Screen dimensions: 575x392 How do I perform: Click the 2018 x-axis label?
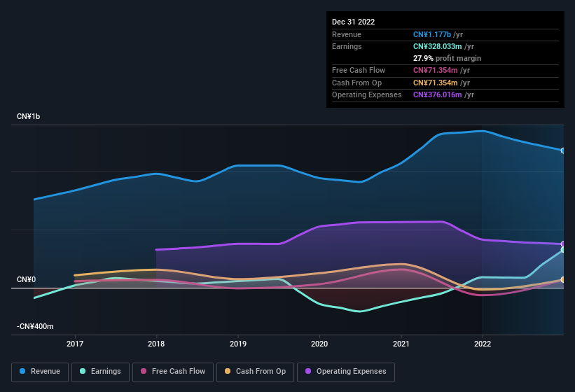(156, 344)
